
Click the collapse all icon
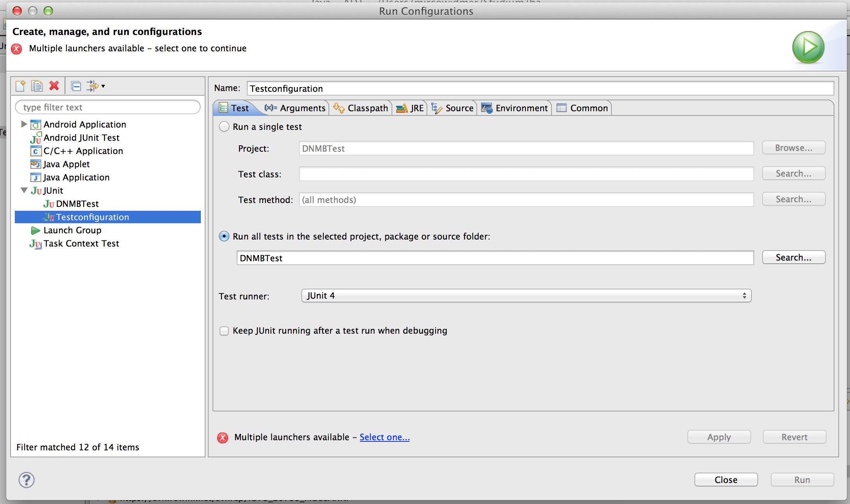[76, 86]
